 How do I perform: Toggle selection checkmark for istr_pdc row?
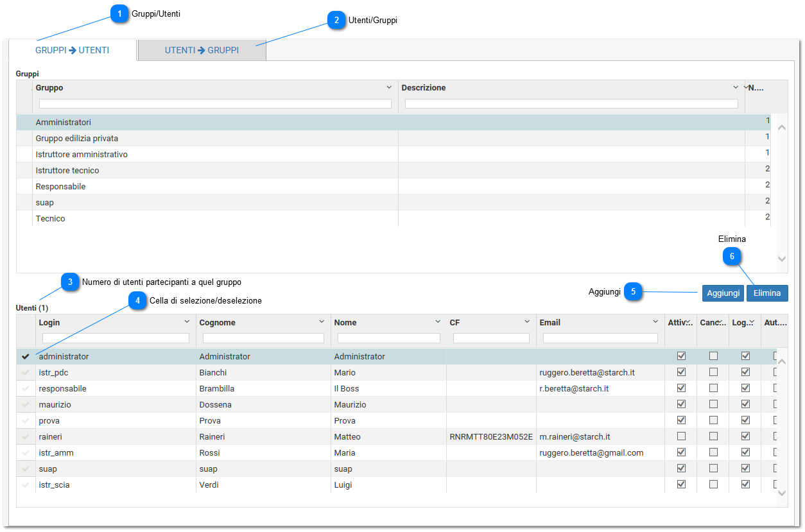point(26,372)
